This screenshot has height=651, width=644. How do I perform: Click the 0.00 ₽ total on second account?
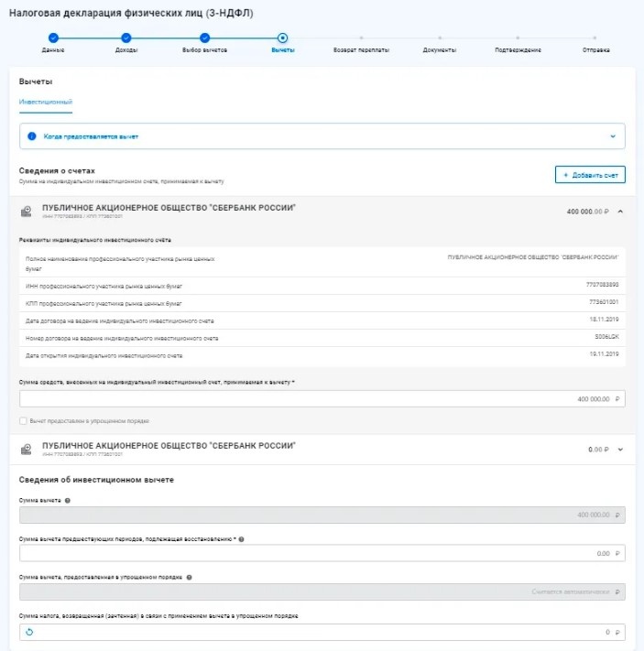coord(598,450)
